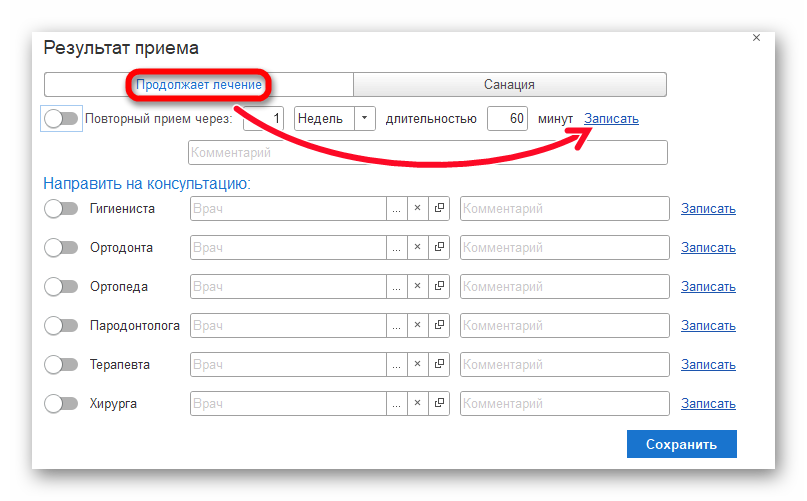Image resolution: width=807 pixels, height=501 pixels.
Task: Select the Продолжает лечение tab
Action: click(x=199, y=84)
